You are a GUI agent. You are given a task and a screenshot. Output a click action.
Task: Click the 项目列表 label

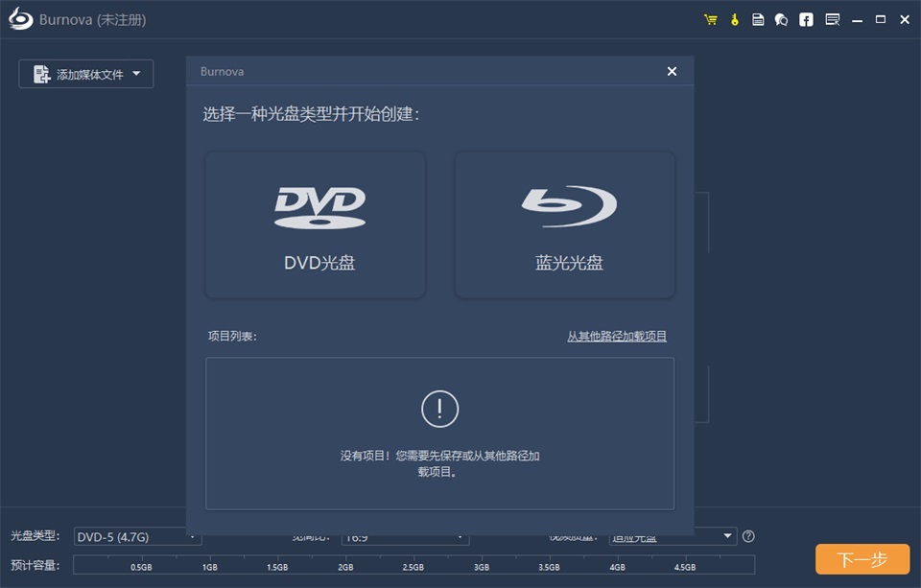(x=232, y=336)
